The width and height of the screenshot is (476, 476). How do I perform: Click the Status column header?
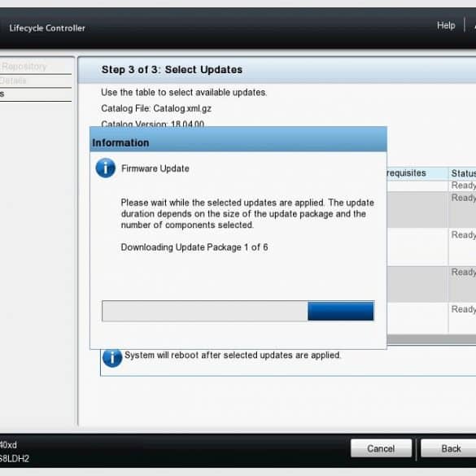(x=463, y=173)
